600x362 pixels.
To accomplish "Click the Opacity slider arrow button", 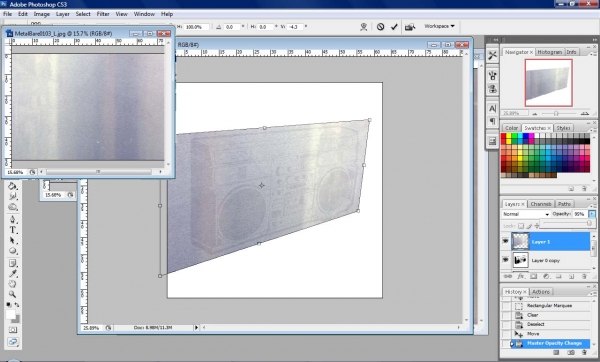I will [592, 214].
